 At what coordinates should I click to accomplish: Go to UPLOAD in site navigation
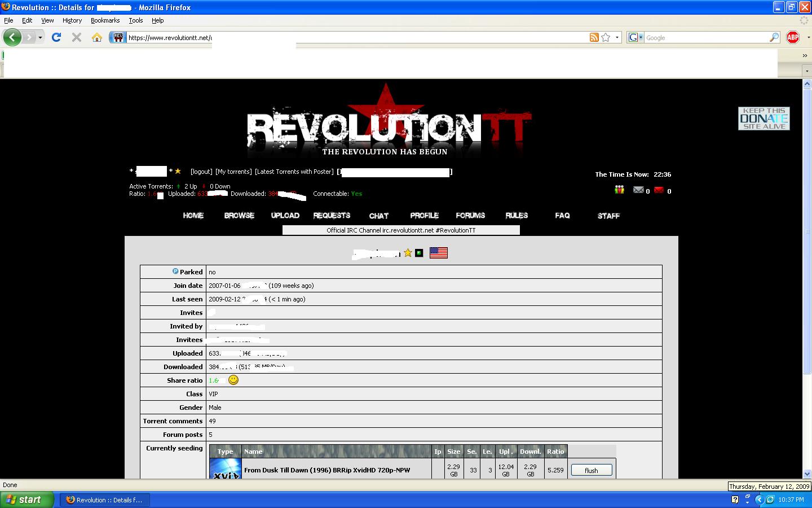click(285, 216)
